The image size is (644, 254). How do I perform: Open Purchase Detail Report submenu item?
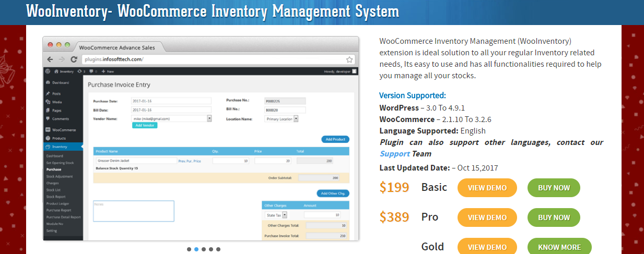click(63, 217)
